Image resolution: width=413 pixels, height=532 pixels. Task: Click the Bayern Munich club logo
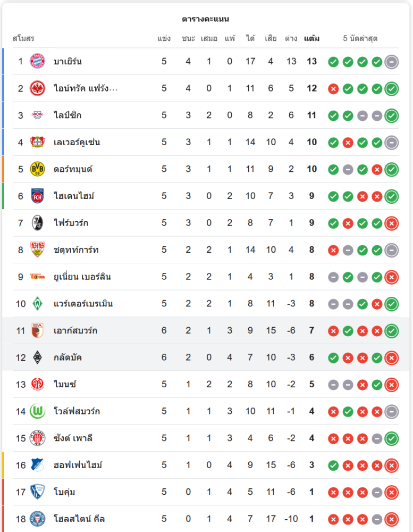pyautogui.click(x=37, y=61)
